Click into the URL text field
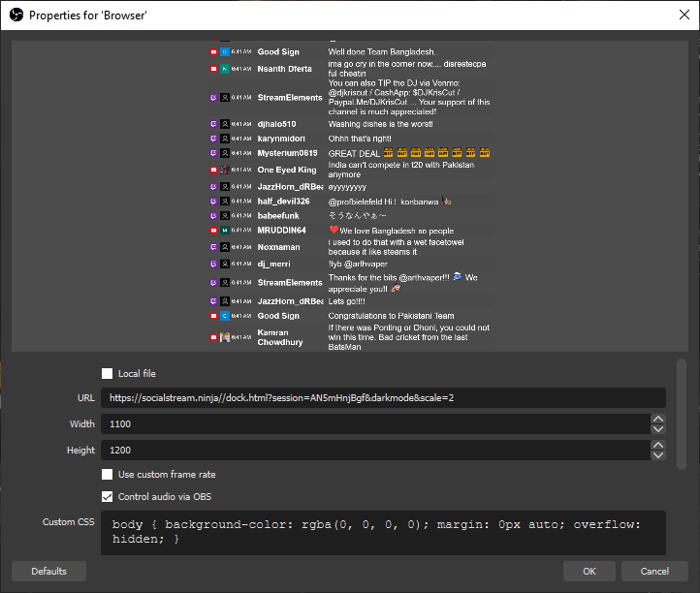 (x=384, y=398)
